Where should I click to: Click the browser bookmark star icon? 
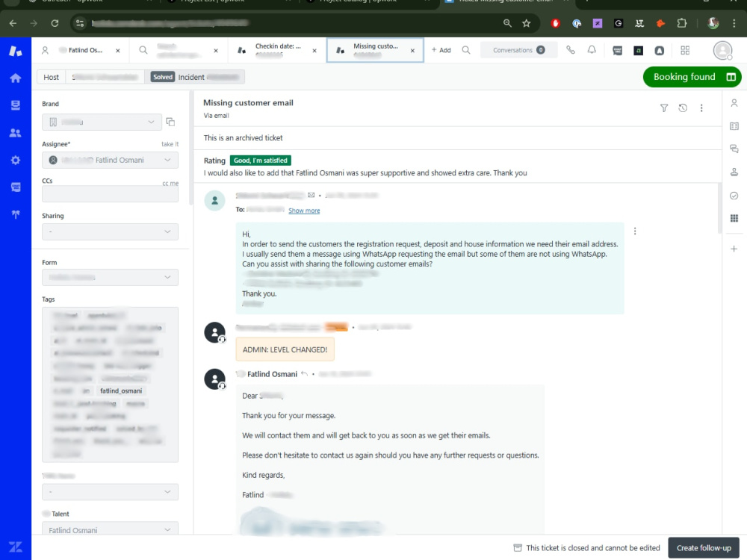[x=527, y=23]
